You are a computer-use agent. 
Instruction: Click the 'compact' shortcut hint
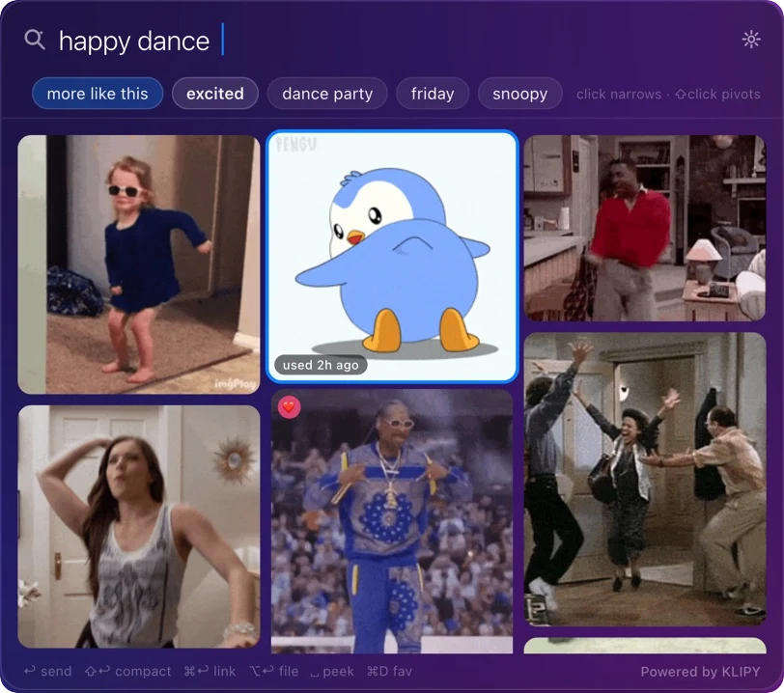pyautogui.click(x=128, y=671)
